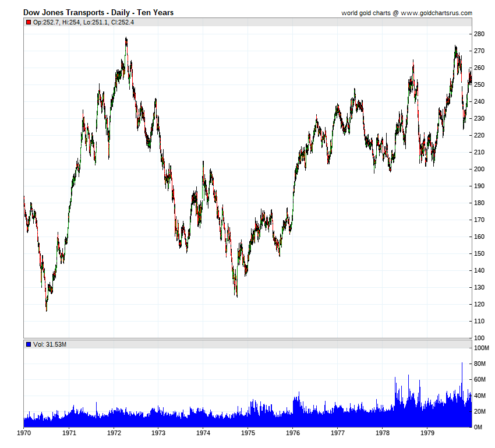This screenshot has width=495, height=448.
Task: Click the 1978 year label on x-axis
Action: click(383, 433)
